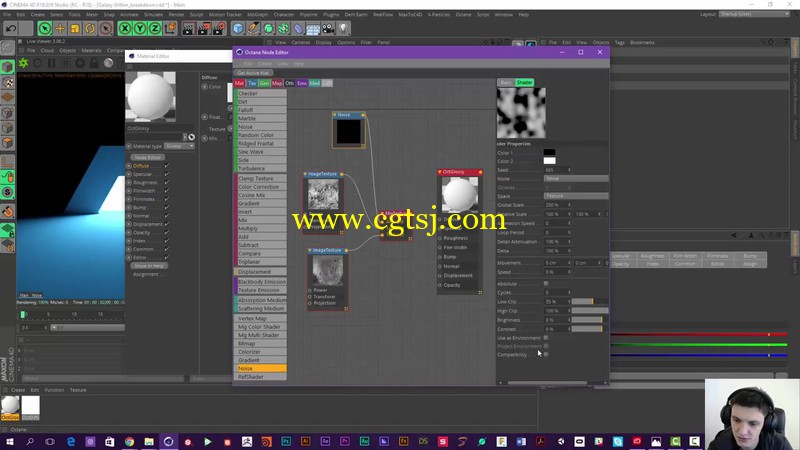Image resolution: width=800 pixels, height=450 pixels.
Task: Toggle Displacement channel checkbox
Action: 167,224
